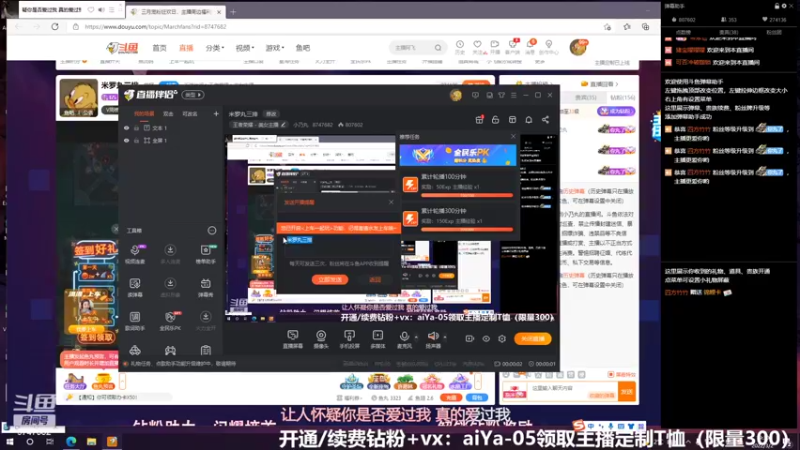This screenshot has height=450, width=800.
Task: Mute the 麦克风 microphone
Action: point(404,336)
